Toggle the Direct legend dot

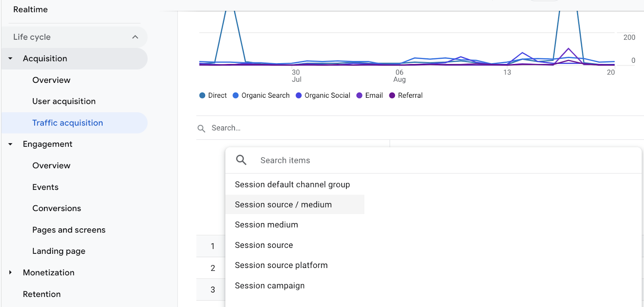202,95
